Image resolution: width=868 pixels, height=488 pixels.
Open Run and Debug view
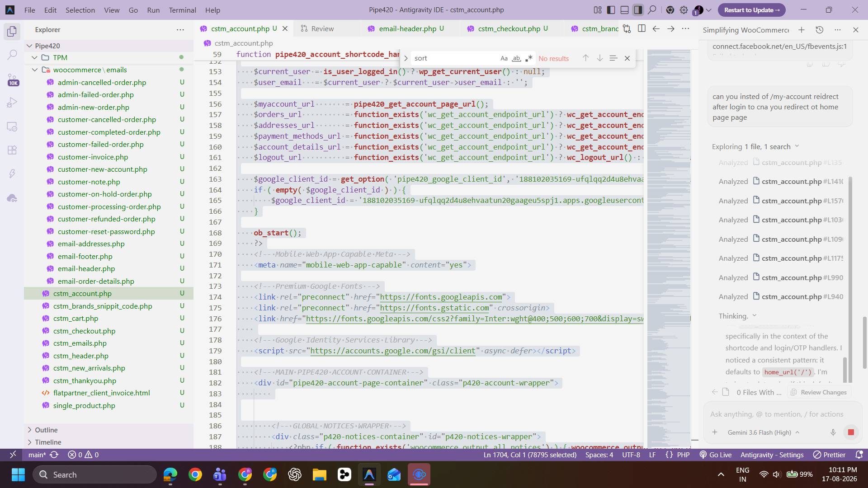[x=12, y=103]
